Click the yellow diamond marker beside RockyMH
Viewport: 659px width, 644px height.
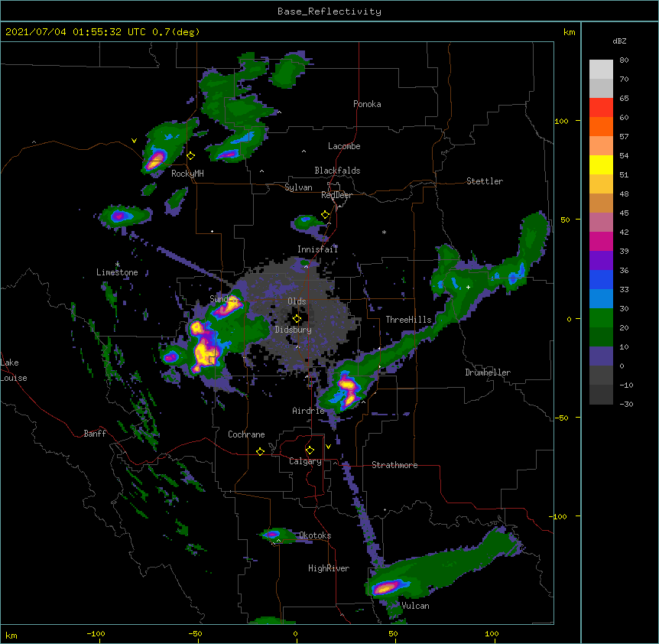191,156
